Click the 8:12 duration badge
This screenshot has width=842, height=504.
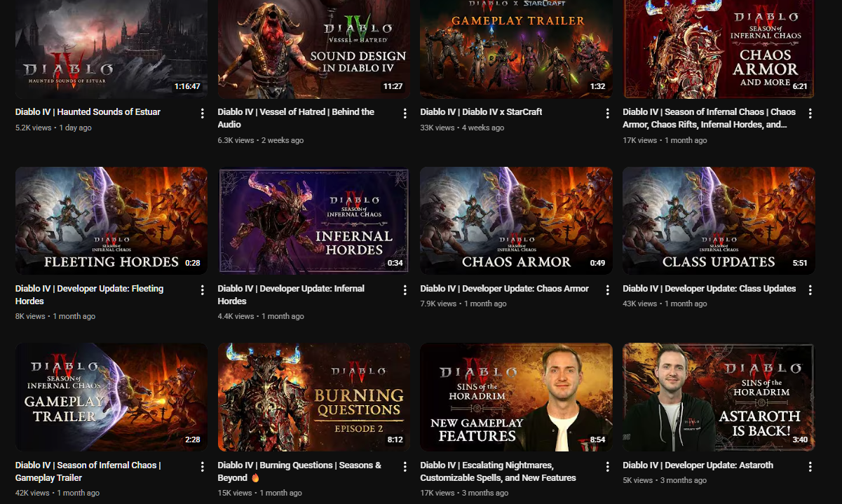pyautogui.click(x=395, y=440)
